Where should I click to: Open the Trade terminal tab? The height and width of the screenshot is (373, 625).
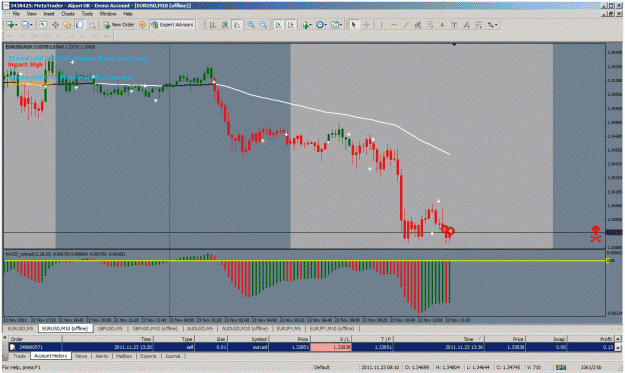pyautogui.click(x=19, y=356)
